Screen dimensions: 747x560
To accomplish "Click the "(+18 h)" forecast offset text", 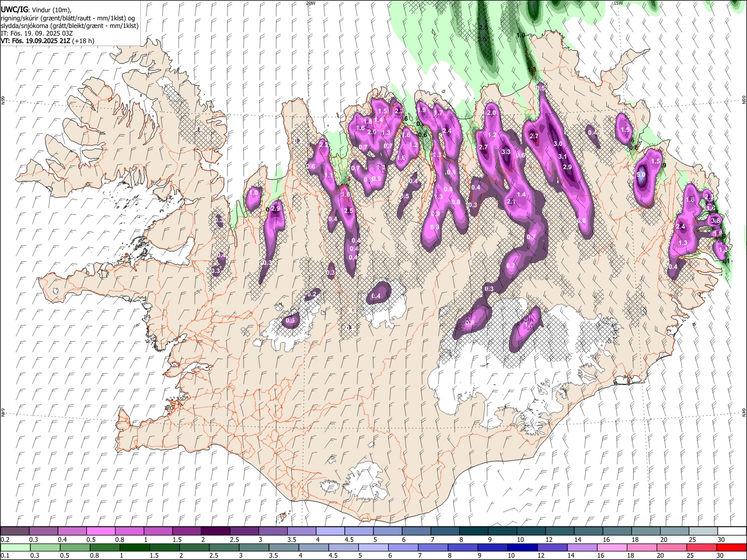I will pos(83,41).
